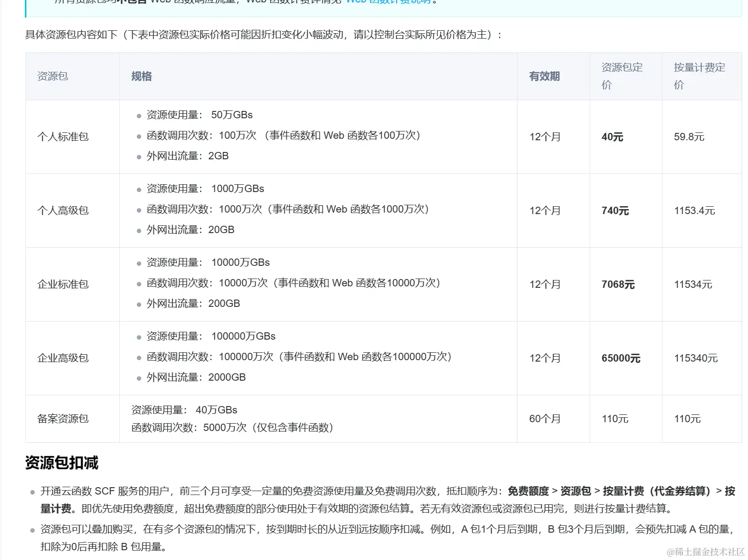Click the 60个月 validity cell
748x560 pixels.
coord(545,419)
